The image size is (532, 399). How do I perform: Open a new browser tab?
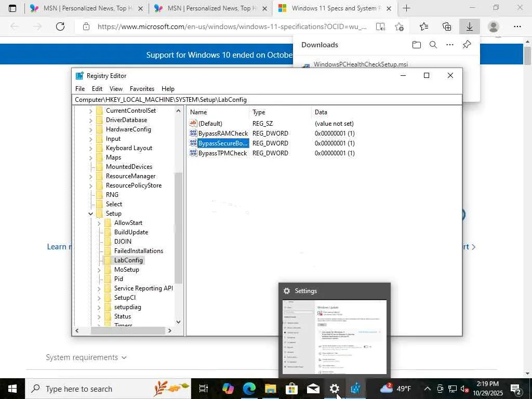click(406, 8)
